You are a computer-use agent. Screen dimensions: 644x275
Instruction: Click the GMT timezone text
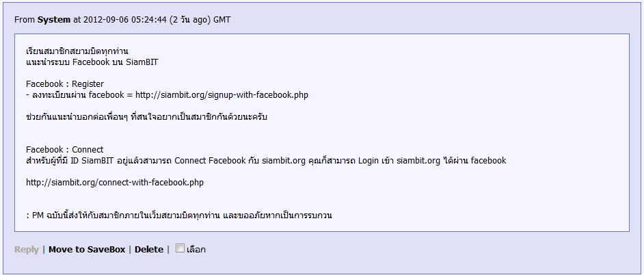pyautogui.click(x=222, y=20)
